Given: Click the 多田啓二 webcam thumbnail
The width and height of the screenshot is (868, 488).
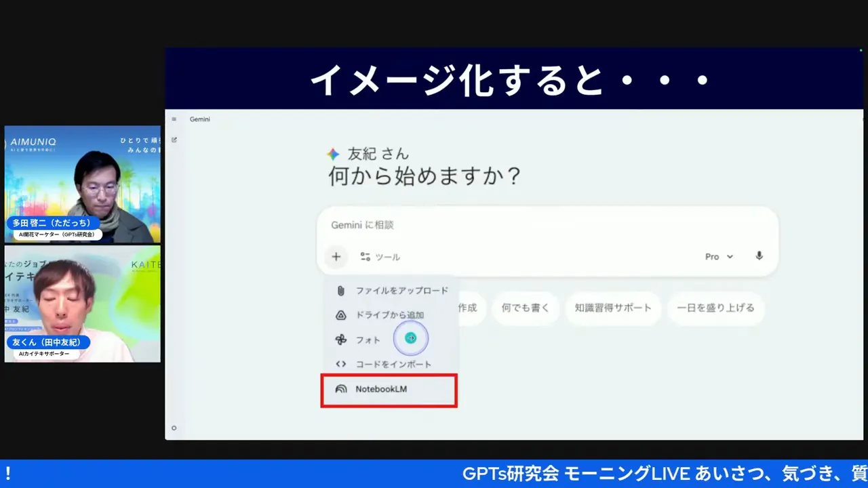Looking at the screenshot, I should click(81, 183).
